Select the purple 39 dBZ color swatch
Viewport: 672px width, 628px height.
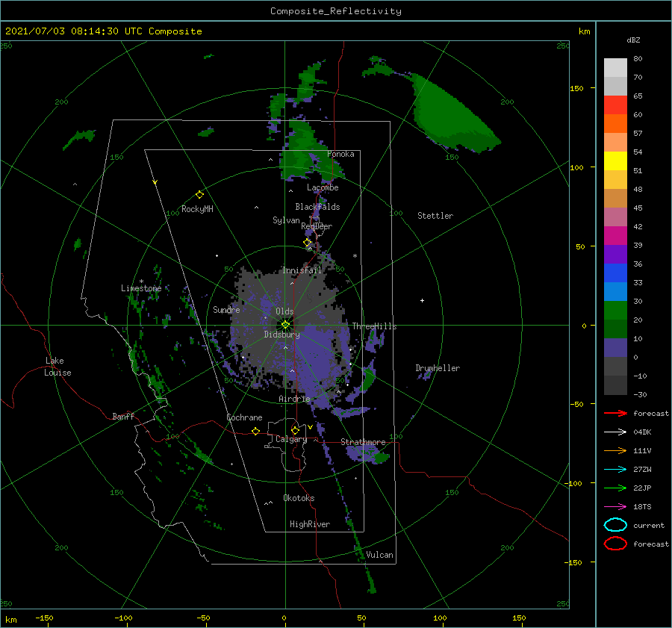point(615,254)
